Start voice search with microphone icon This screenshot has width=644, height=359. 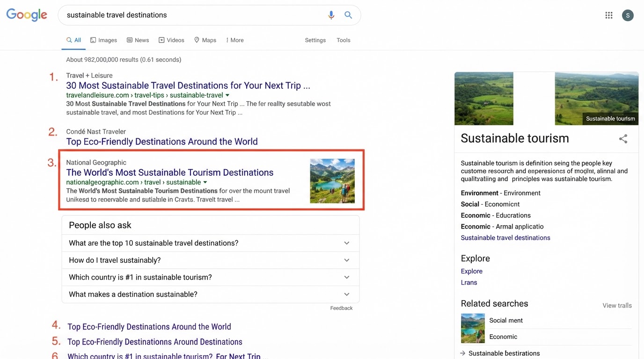[331, 15]
